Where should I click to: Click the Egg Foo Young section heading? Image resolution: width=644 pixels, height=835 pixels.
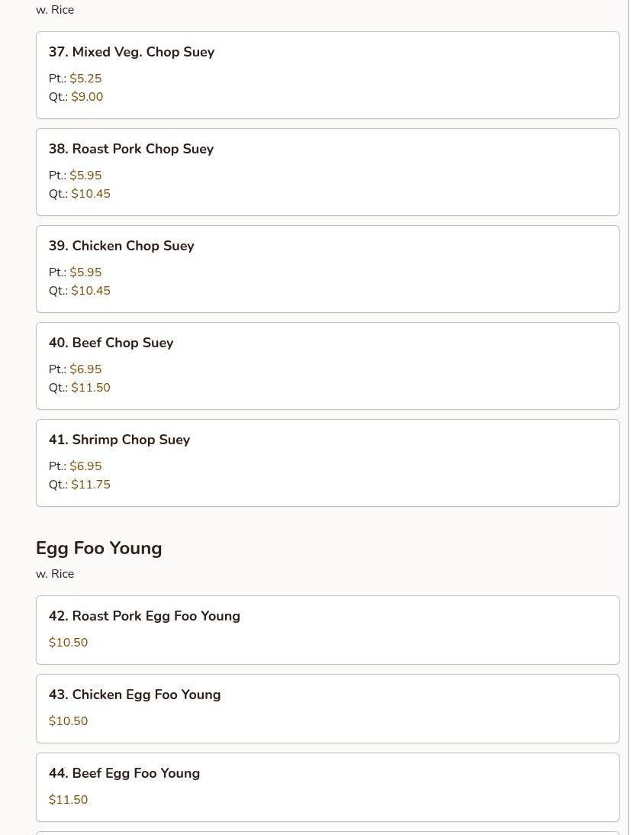99,548
